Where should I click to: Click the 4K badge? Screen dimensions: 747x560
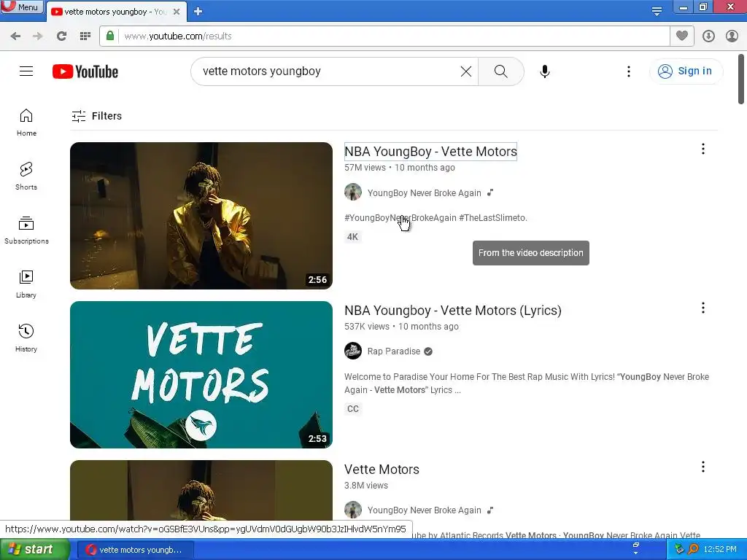coord(352,237)
